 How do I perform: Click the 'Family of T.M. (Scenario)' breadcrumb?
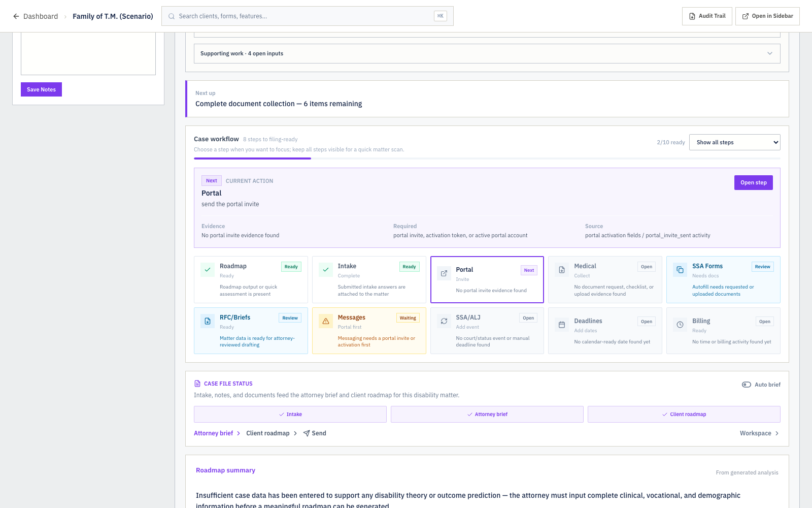tap(113, 16)
